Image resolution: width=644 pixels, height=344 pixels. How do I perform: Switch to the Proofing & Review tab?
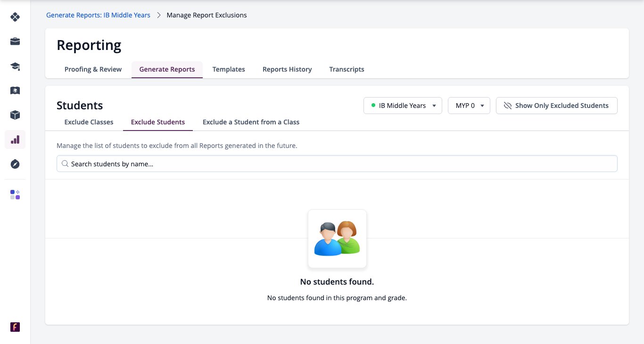[93, 69]
